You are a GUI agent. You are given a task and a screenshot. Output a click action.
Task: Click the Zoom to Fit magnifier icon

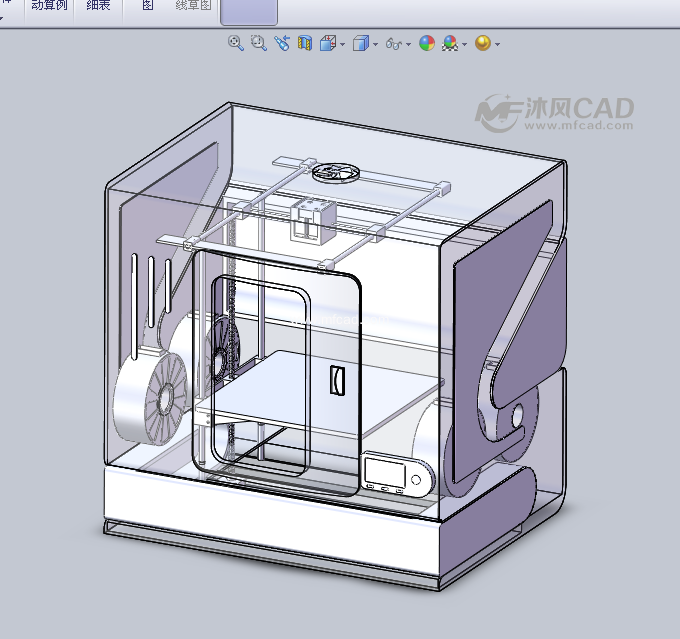tap(235, 43)
